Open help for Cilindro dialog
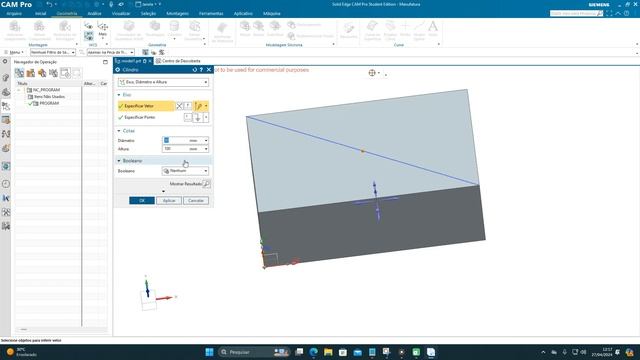This screenshot has height=360, width=640. 201,70
